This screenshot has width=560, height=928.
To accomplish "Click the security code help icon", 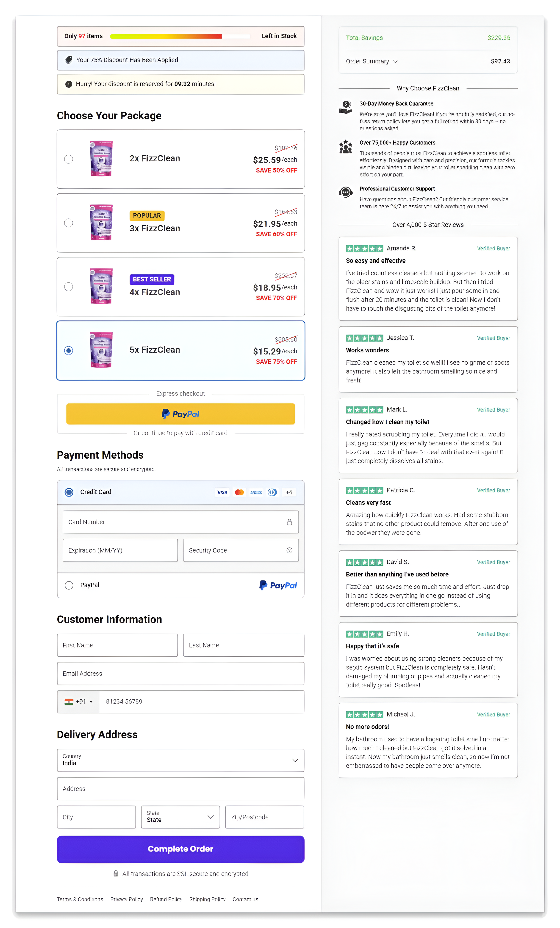I will coord(289,550).
